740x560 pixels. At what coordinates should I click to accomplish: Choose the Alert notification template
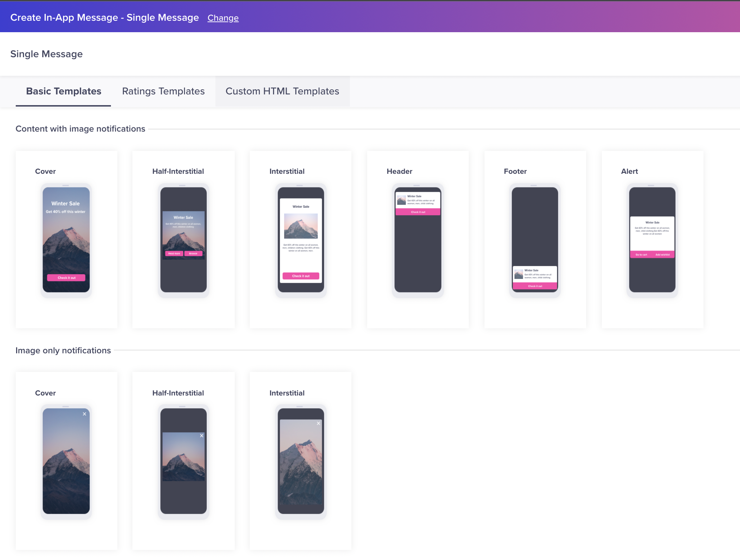(x=652, y=239)
